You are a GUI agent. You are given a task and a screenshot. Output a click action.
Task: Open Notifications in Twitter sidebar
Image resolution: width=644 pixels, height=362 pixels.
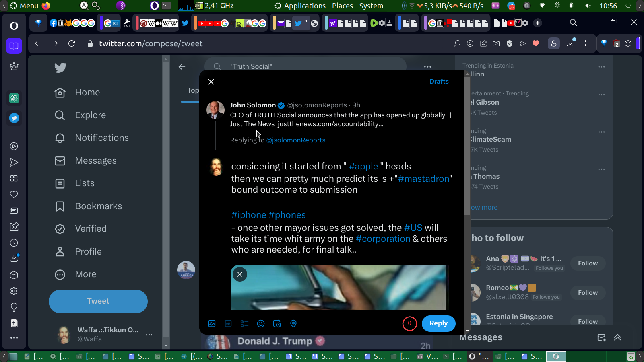point(92,138)
